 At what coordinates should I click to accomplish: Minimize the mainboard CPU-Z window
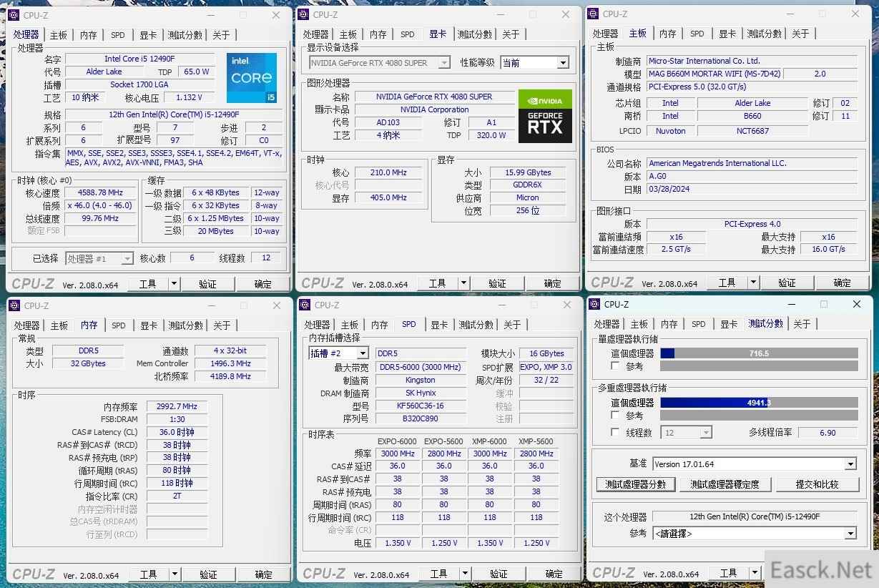point(789,14)
